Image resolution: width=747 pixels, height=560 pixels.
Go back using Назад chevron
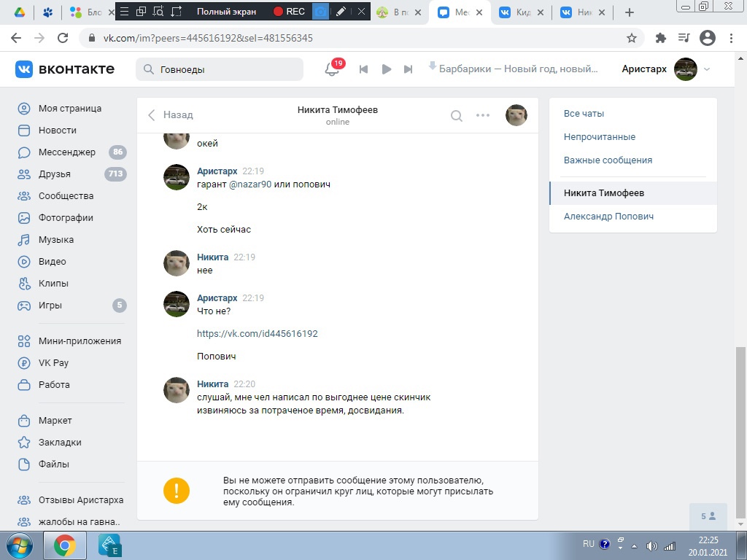pos(171,115)
